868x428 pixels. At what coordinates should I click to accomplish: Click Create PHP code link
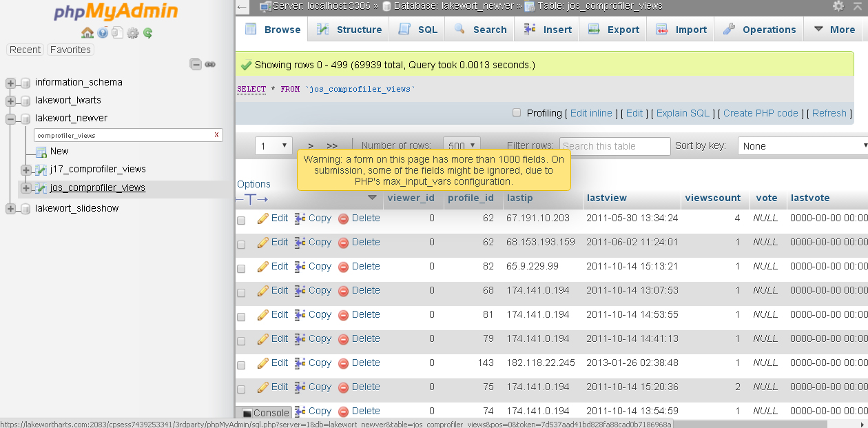click(x=761, y=113)
